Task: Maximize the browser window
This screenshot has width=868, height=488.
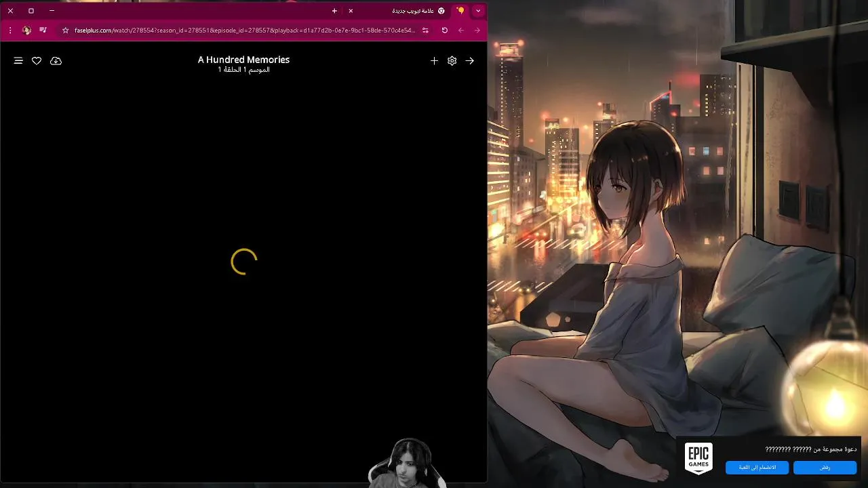Action: click(x=31, y=11)
